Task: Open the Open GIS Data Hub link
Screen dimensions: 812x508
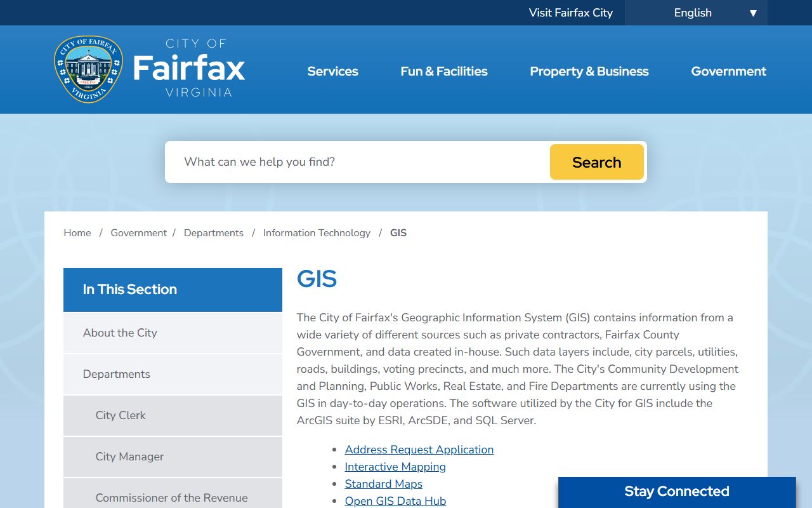Action: [395, 501]
